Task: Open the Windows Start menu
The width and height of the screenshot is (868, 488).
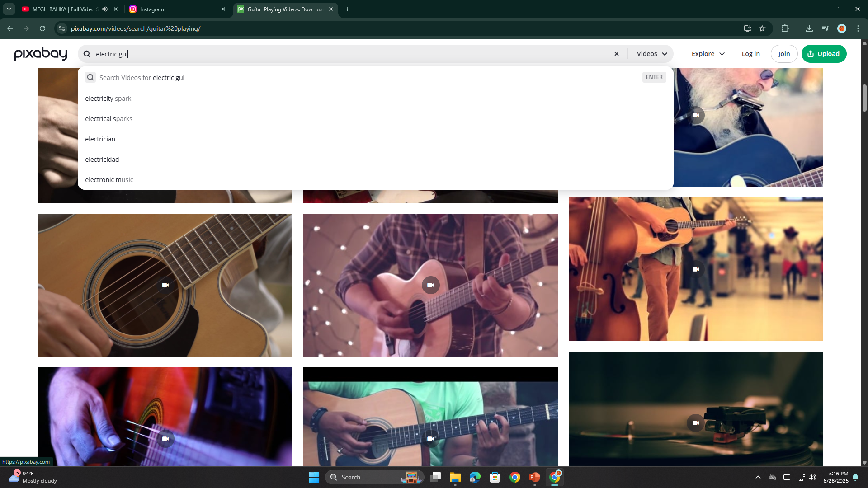Action: coord(314,477)
